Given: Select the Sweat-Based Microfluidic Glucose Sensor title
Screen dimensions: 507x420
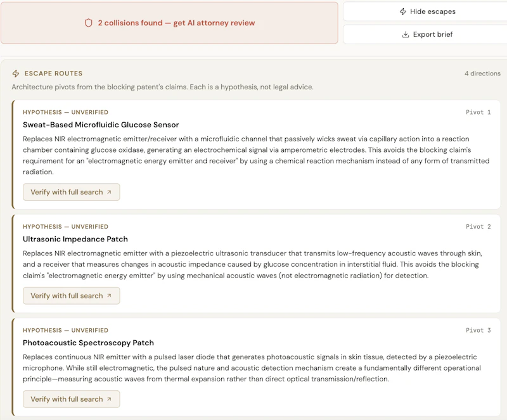Looking at the screenshot, I should tap(101, 125).
